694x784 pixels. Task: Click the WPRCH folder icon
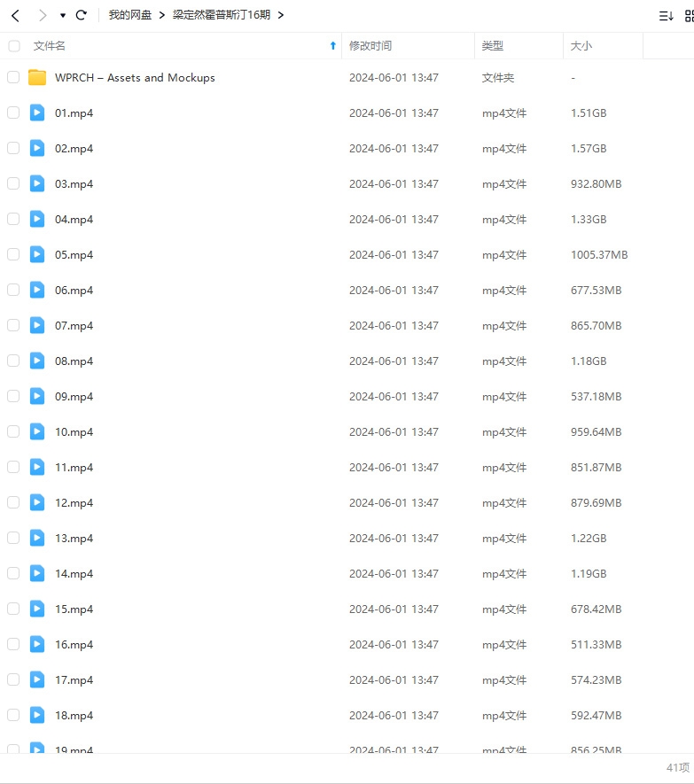click(x=36, y=77)
